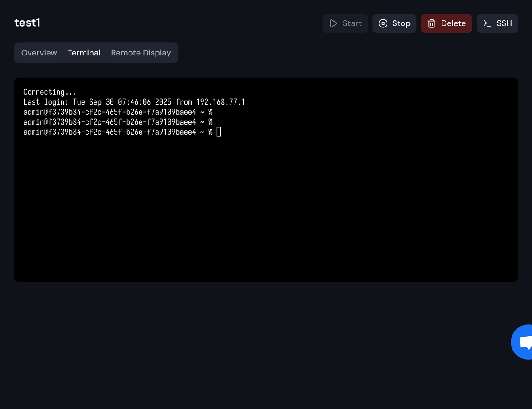This screenshot has width=532, height=409.
Task: Click the stop circle icon
Action: [383, 23]
